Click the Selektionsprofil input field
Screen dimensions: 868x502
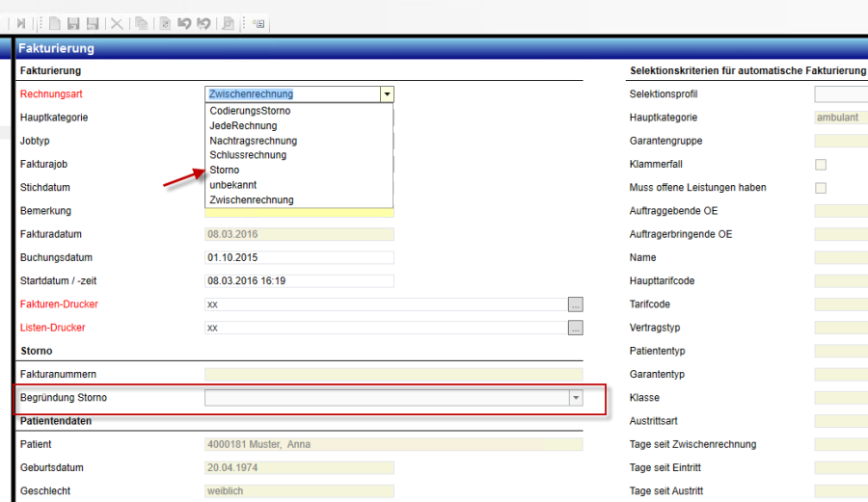840,94
